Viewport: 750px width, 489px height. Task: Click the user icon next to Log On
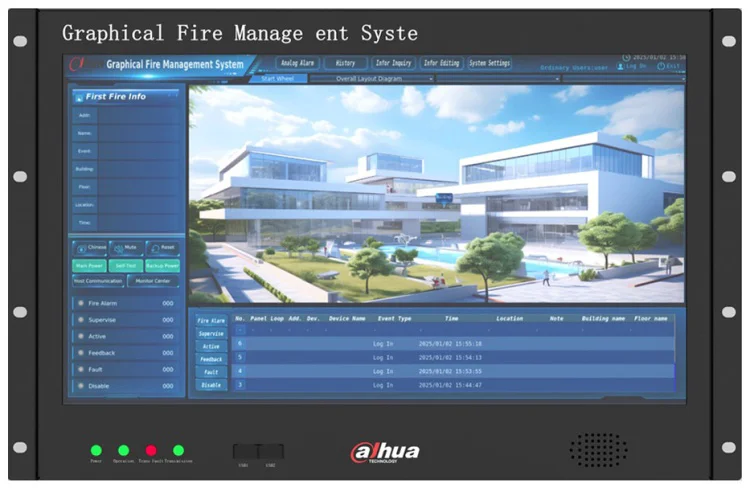click(620, 67)
